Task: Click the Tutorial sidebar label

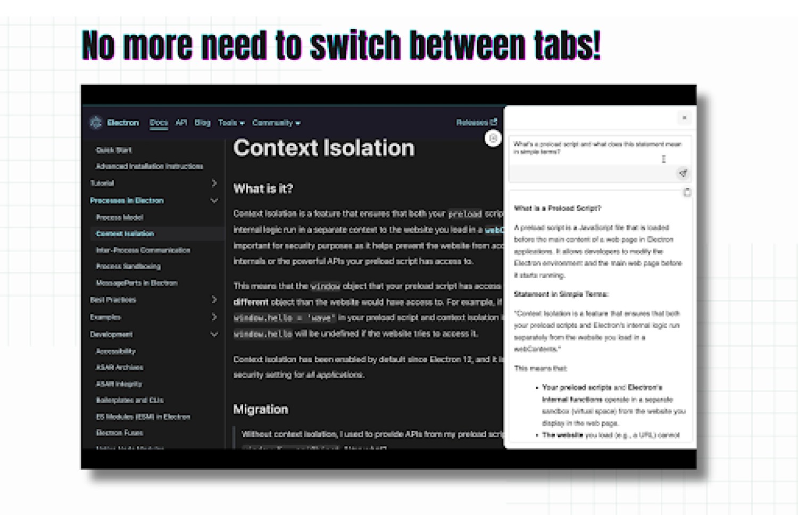Action: pyautogui.click(x=102, y=184)
